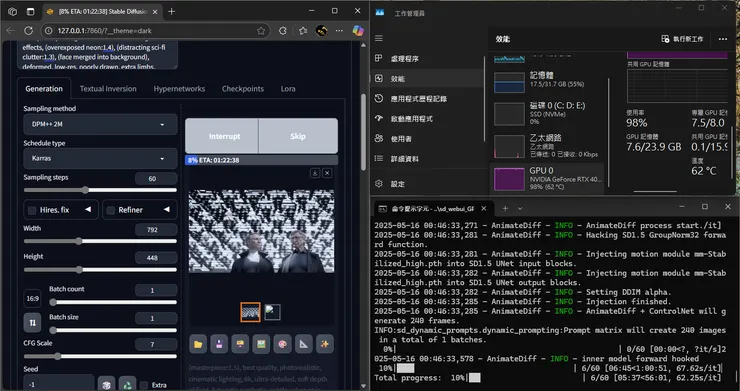View site information icon in address bar
The height and width of the screenshot is (391, 740).
point(49,31)
